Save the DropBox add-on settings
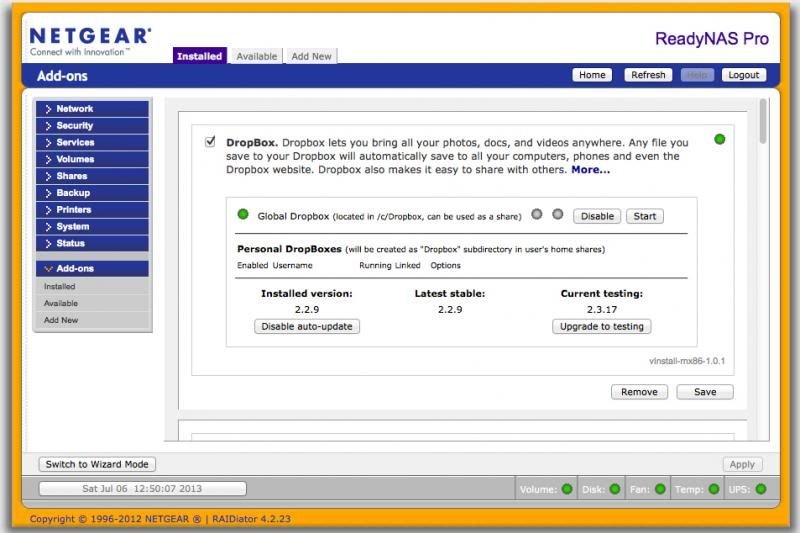The height and width of the screenshot is (533, 800). (705, 392)
